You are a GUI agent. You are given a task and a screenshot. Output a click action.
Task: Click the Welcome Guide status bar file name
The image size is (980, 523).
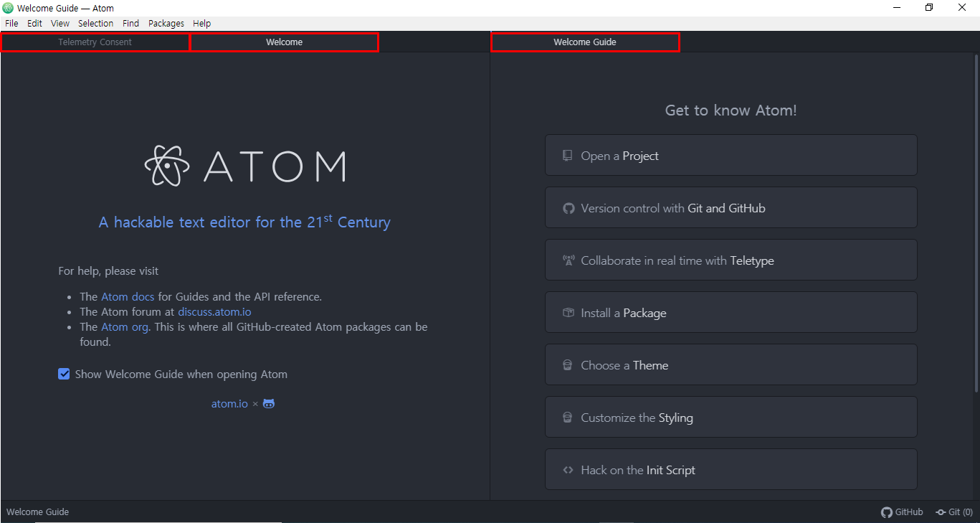(38, 512)
